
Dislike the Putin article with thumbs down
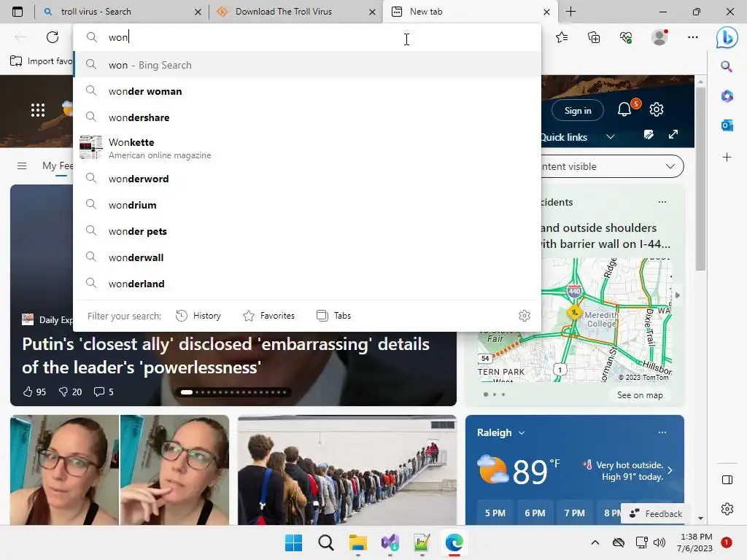[70, 392]
